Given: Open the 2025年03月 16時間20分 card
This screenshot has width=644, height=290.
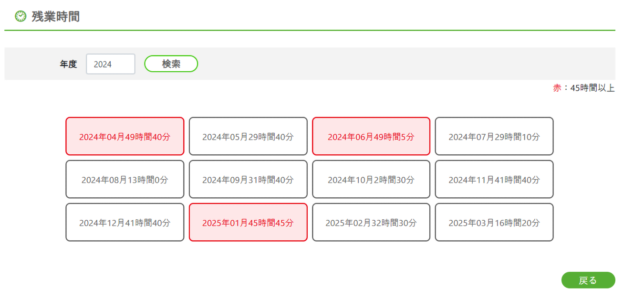Looking at the screenshot, I should pyautogui.click(x=494, y=223).
